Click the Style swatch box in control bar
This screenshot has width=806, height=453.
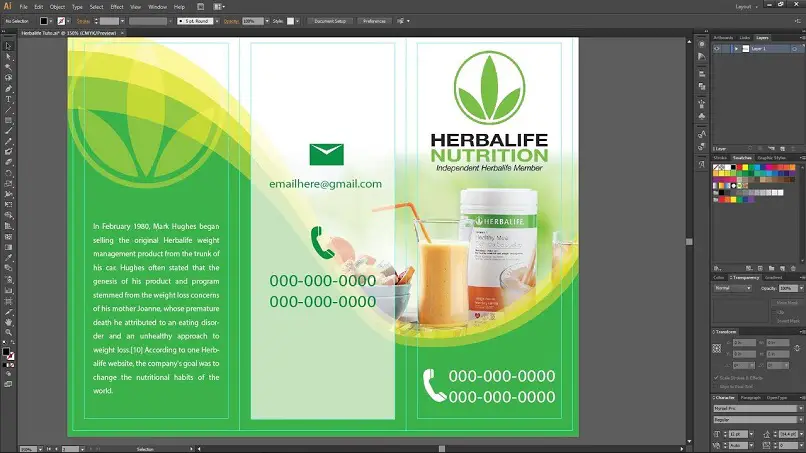(290, 21)
